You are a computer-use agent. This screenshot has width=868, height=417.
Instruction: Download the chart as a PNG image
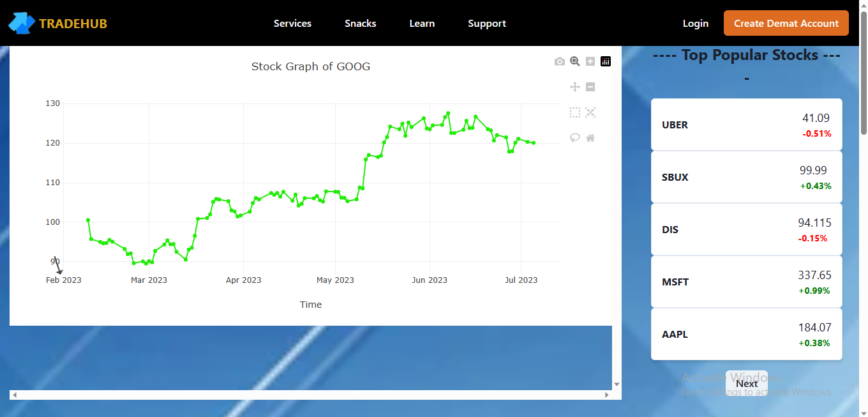coord(560,61)
